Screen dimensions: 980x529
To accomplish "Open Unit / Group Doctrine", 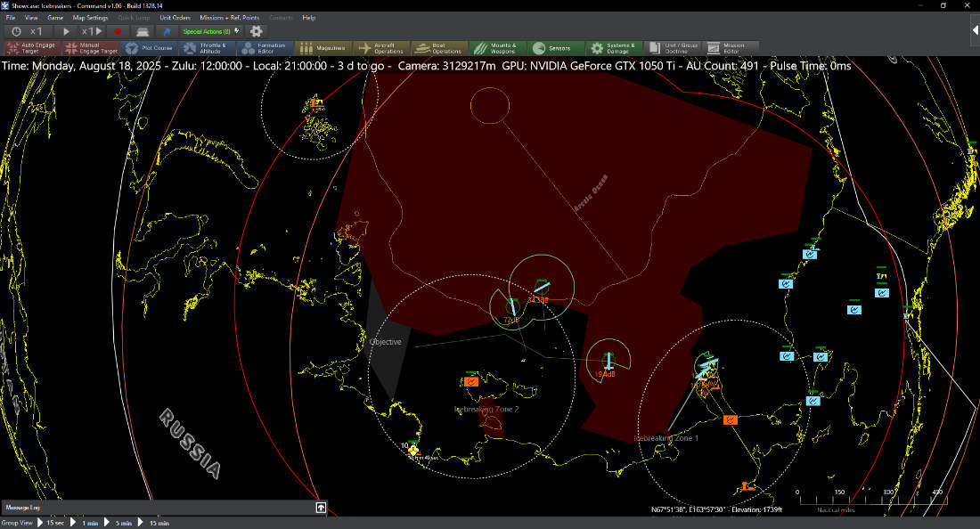I will [x=672, y=48].
